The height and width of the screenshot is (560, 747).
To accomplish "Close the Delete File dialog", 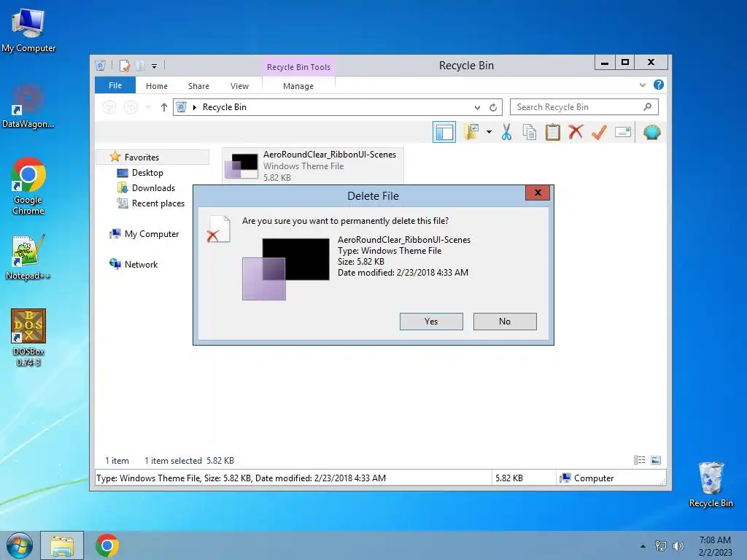I will pyautogui.click(x=538, y=192).
